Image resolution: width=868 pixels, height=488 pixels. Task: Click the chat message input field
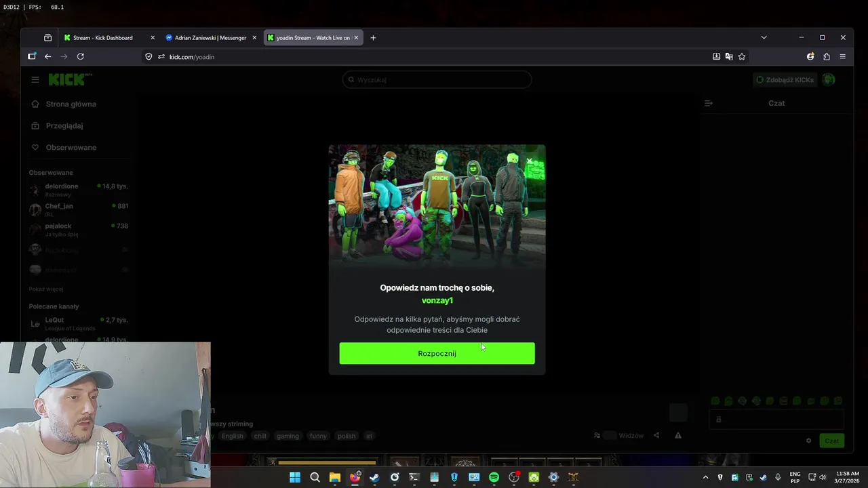[x=776, y=420]
